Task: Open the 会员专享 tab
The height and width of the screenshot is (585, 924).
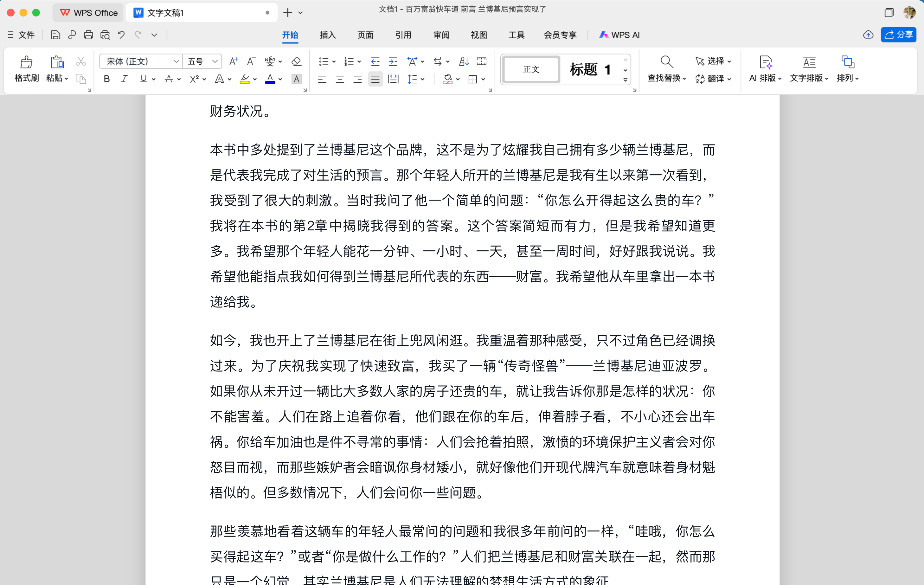Action: [x=560, y=35]
